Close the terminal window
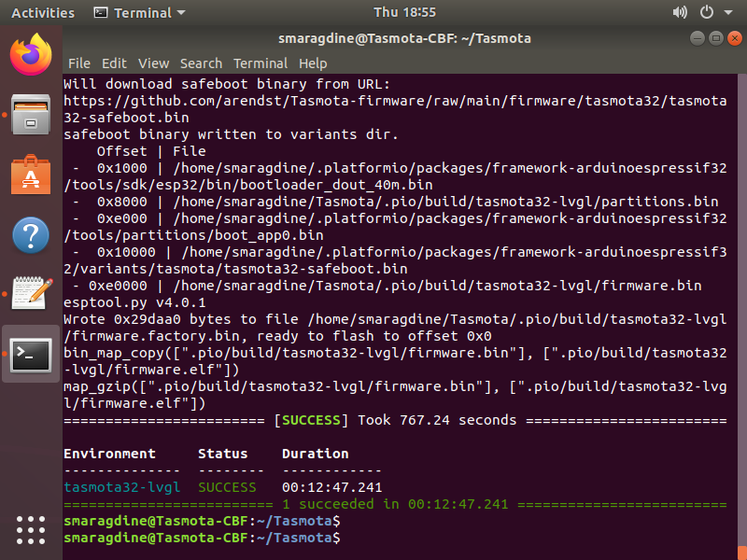Screen dimensions: 747x560 (734, 38)
